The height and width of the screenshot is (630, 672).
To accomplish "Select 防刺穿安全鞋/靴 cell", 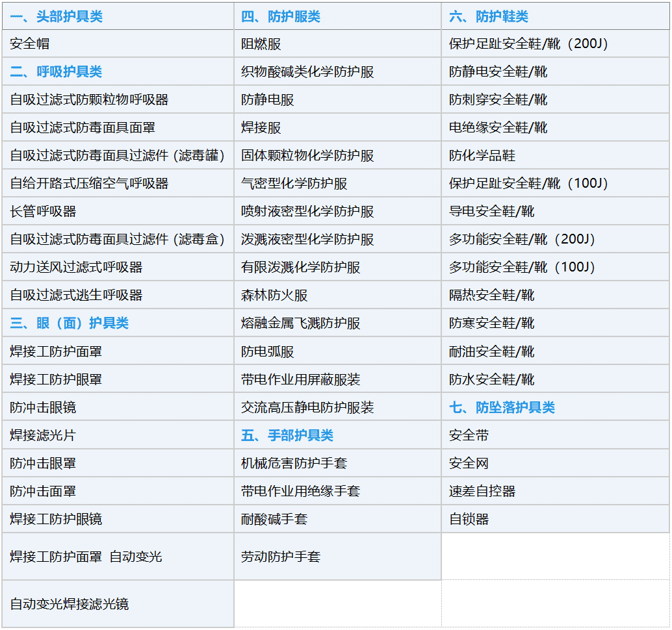I will coord(556,99).
